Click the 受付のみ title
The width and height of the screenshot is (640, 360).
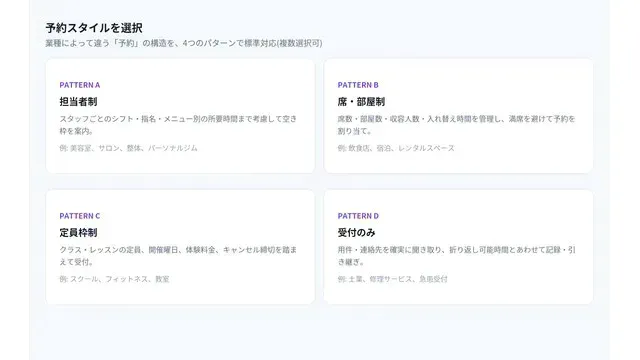point(356,233)
